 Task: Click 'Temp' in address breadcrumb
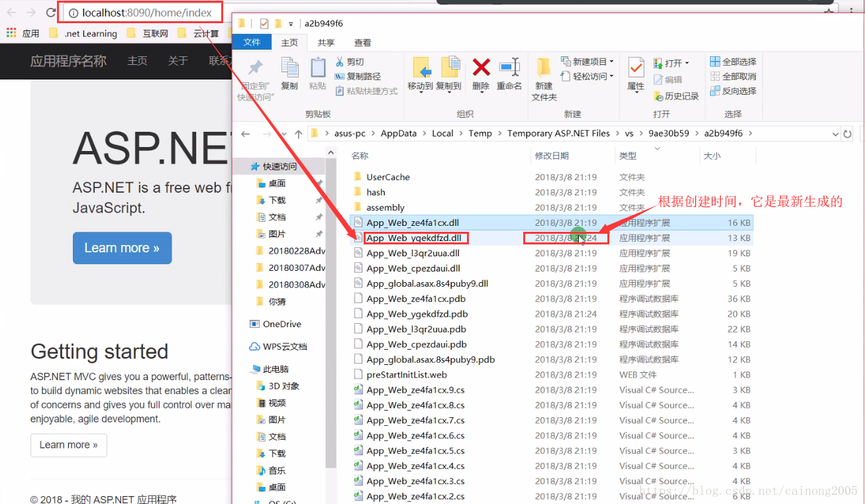pos(480,133)
